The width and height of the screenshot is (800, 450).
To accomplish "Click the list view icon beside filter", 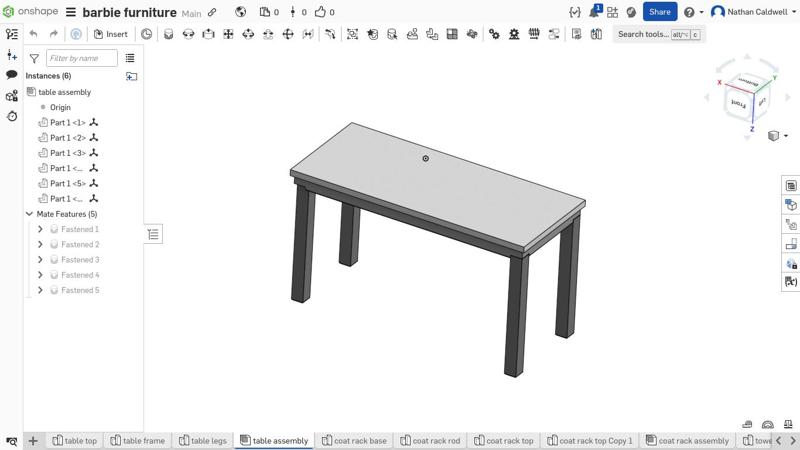I will (130, 58).
